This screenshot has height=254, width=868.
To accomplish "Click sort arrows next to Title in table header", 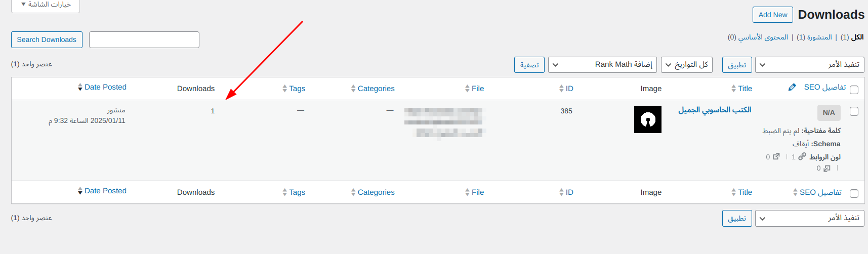I will pos(733,89).
